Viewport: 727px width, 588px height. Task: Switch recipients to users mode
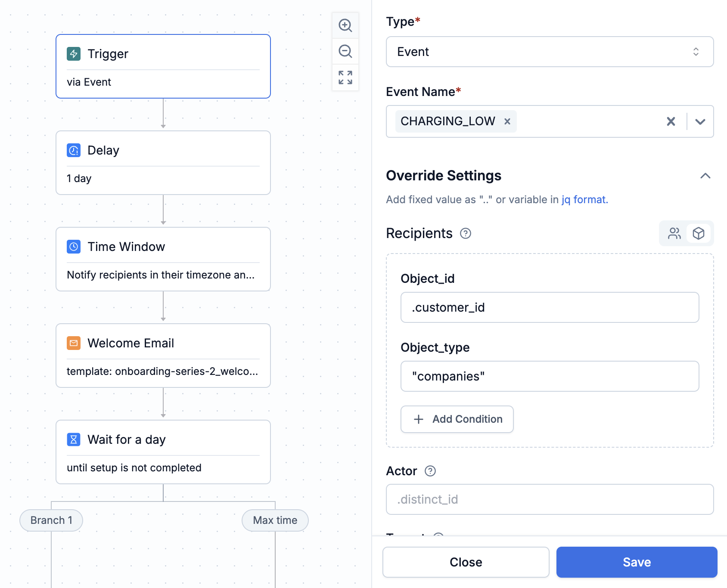tap(674, 233)
